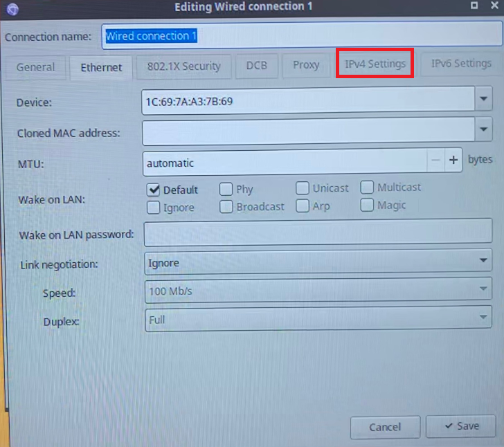This screenshot has width=504, height=447.
Task: Enable the Unicast checkbox
Action: 303,188
